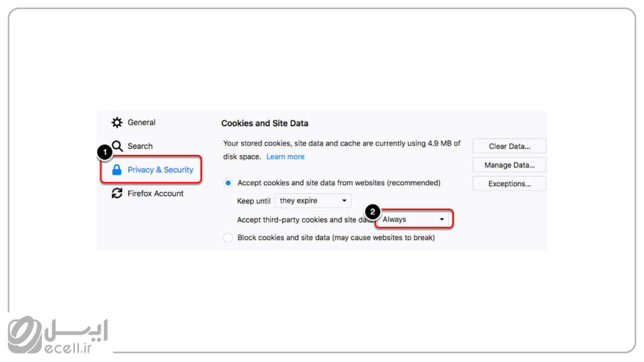Click the black step 1 badge
Image resolution: width=644 pixels, height=362 pixels.
click(x=104, y=152)
